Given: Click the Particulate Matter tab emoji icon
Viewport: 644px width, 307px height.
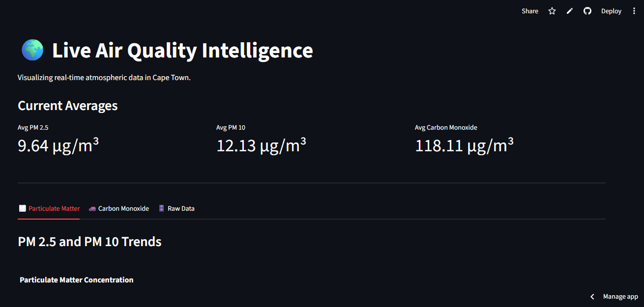Looking at the screenshot, I should click(22, 208).
